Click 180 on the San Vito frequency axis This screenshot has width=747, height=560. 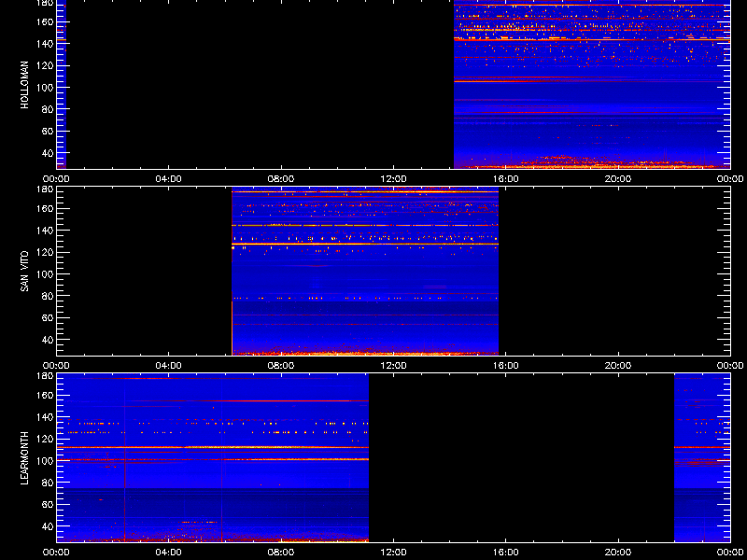[46, 189]
